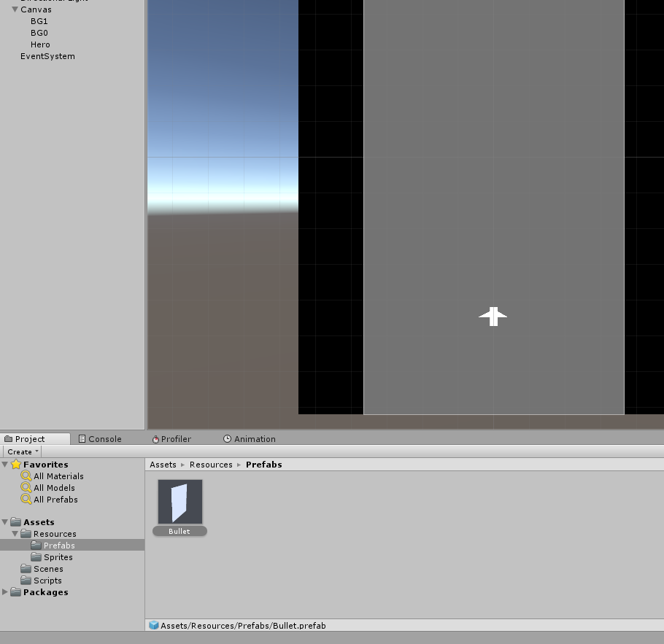Open breadcrumb arrow after Resources
The height and width of the screenshot is (644, 664).
point(239,465)
